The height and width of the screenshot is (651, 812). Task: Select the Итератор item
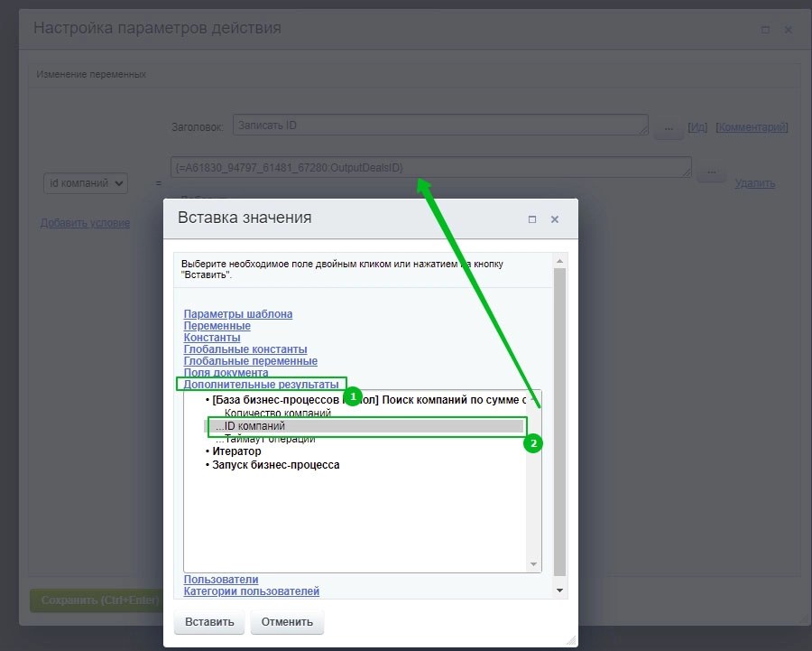(236, 451)
